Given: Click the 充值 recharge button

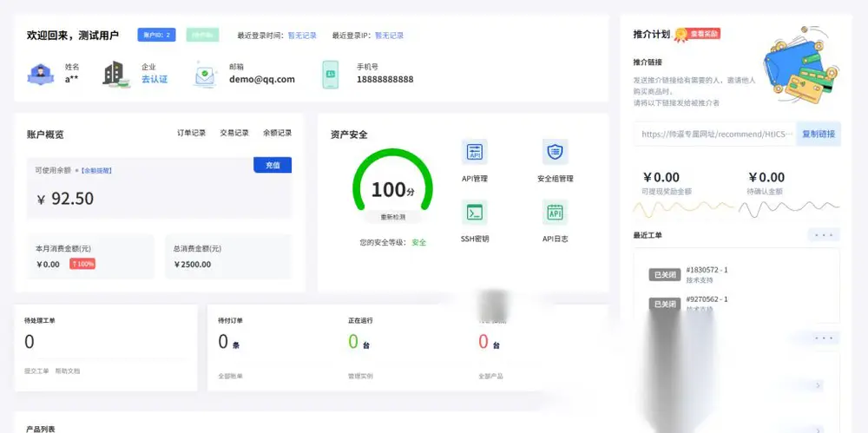Looking at the screenshot, I should click(x=273, y=165).
